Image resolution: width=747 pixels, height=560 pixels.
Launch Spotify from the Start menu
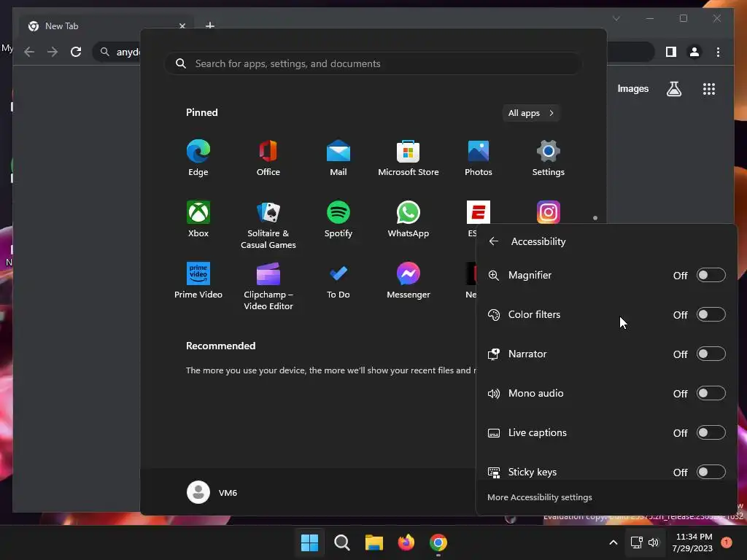tap(338, 219)
